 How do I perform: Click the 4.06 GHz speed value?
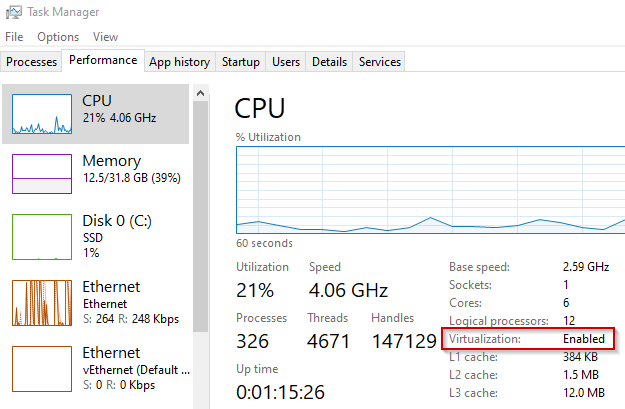(348, 291)
